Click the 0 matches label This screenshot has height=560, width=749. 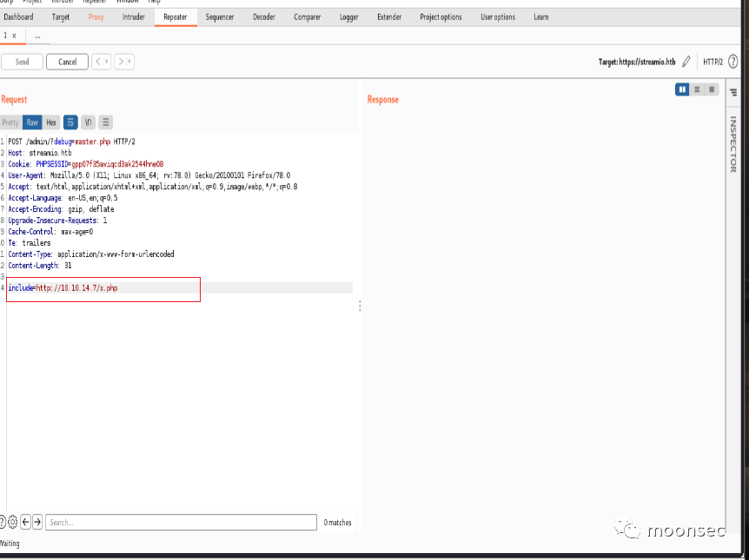click(x=337, y=523)
